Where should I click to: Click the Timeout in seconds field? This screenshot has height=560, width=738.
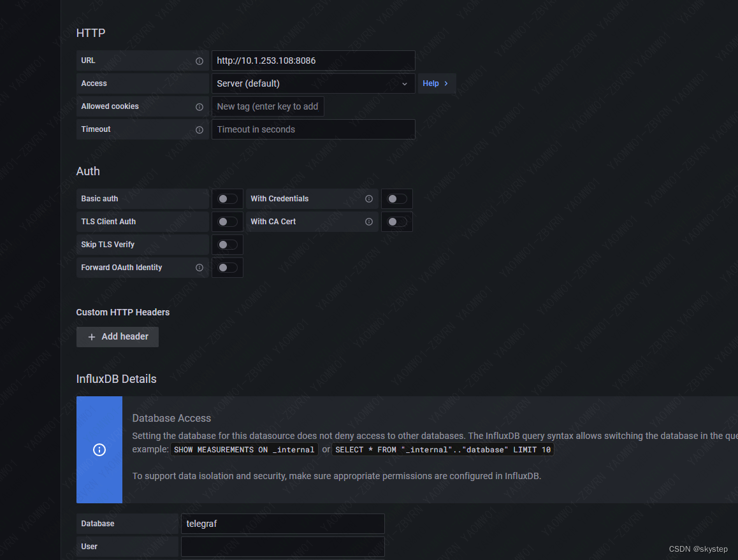click(313, 129)
